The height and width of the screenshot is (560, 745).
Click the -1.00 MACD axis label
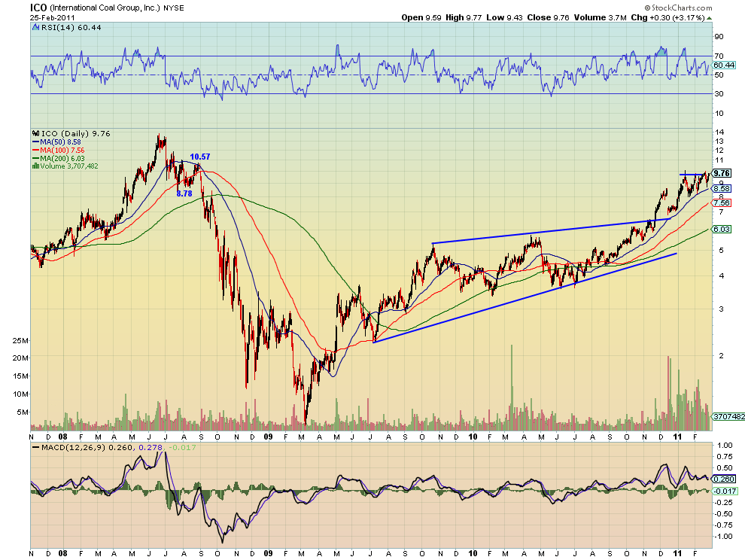click(723, 536)
